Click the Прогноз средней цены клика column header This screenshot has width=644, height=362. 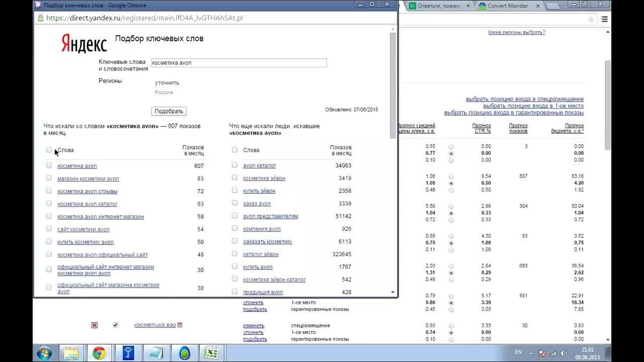pos(417,128)
